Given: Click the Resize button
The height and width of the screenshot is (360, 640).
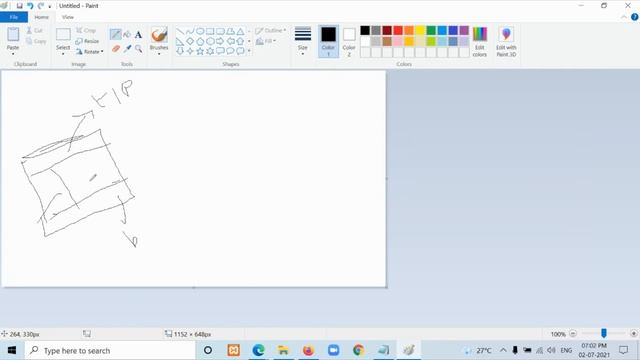Looking at the screenshot, I should coord(87,41).
